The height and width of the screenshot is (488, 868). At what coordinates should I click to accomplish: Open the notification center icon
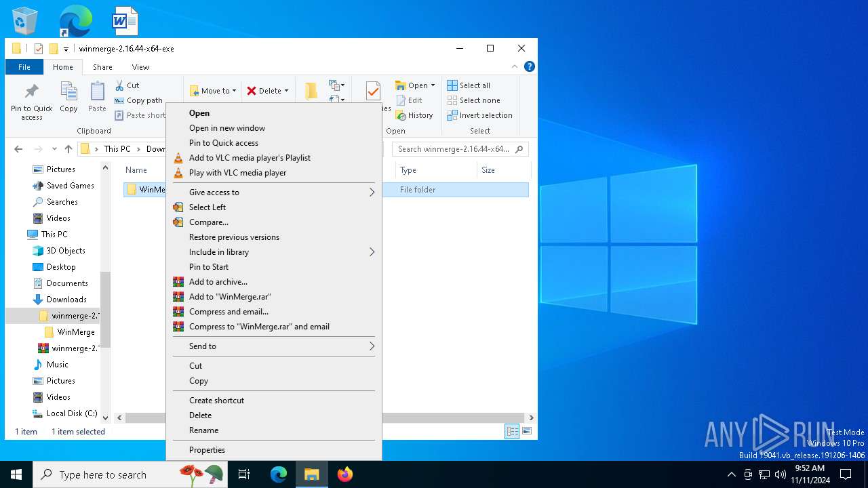[x=846, y=474]
